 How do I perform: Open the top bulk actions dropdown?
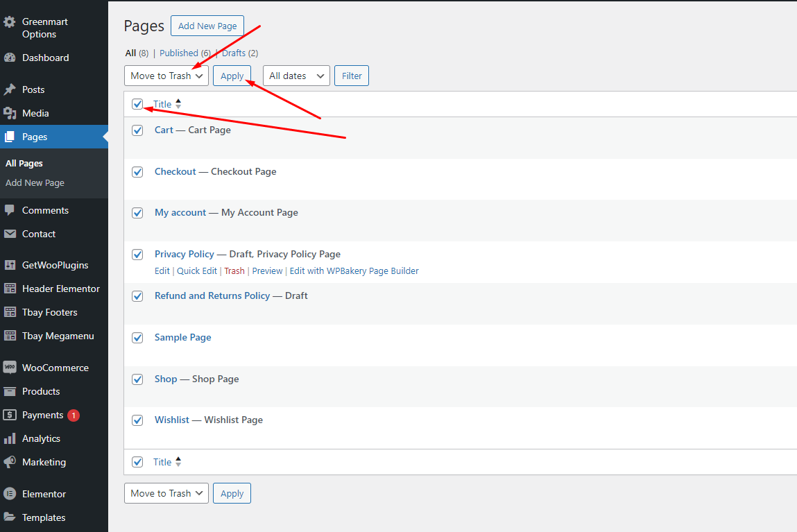pos(166,76)
